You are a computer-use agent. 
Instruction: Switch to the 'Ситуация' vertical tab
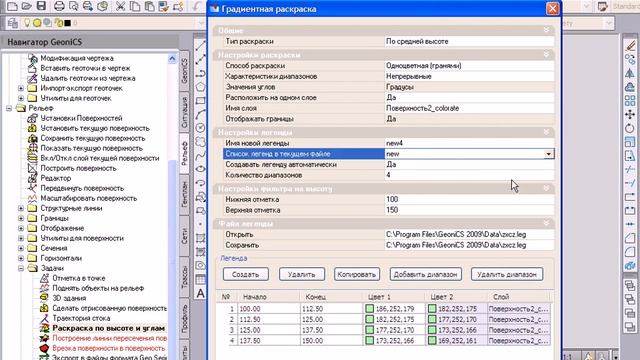[x=184, y=112]
